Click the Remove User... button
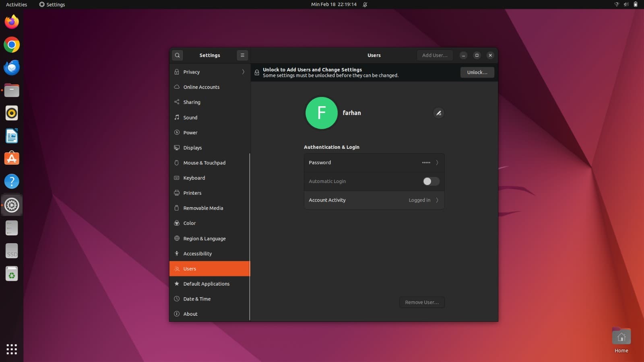The image size is (644, 362). click(422, 302)
